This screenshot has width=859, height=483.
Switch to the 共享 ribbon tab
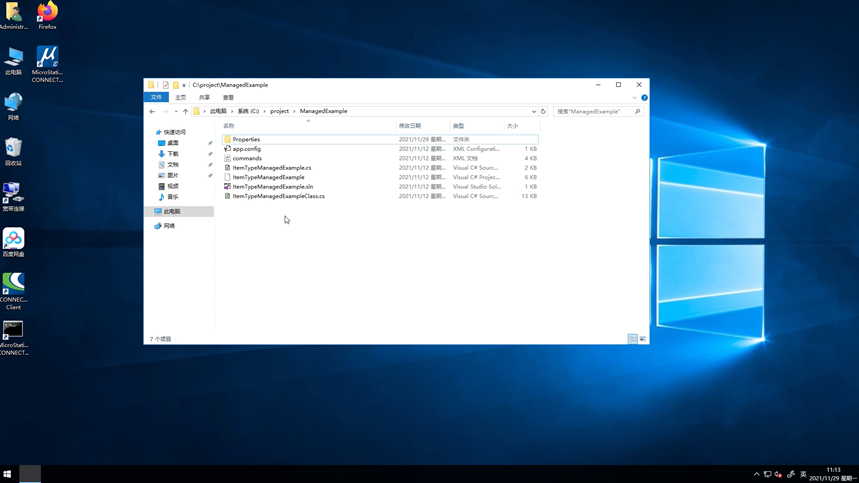[204, 97]
